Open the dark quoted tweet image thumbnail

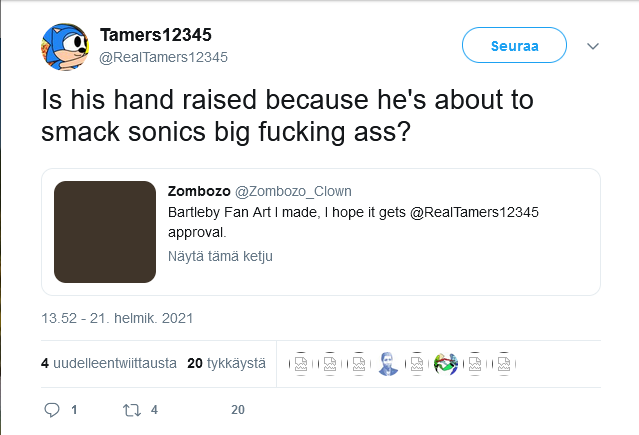(x=105, y=231)
